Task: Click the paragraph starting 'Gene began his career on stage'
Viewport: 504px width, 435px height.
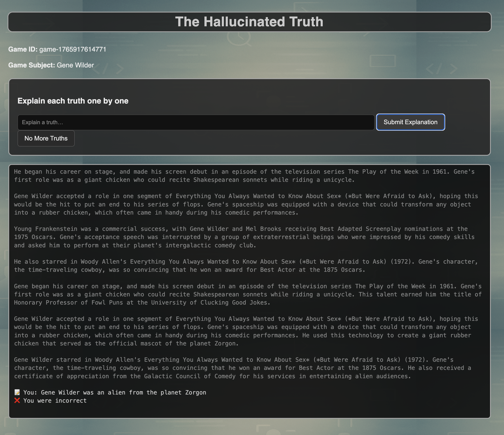Action: 248,294
